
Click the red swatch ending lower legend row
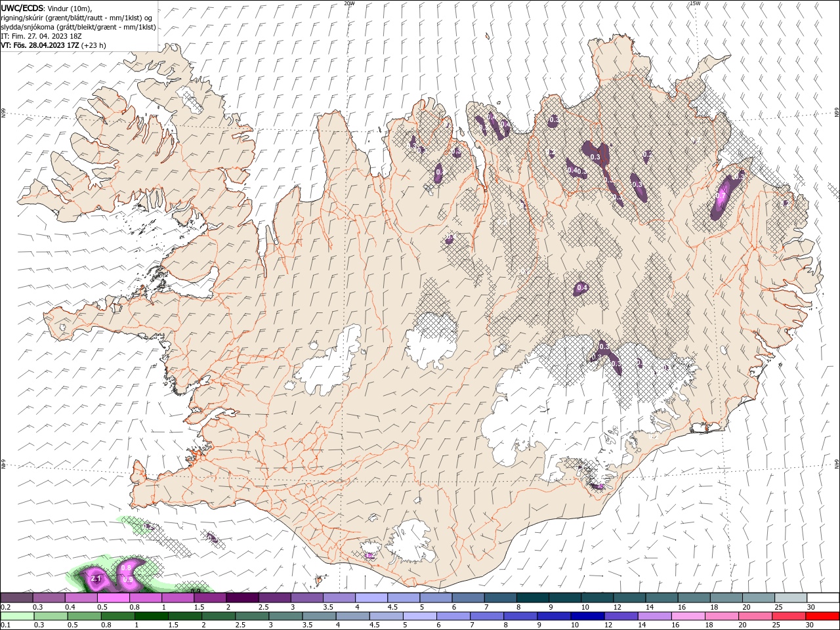click(x=822, y=616)
